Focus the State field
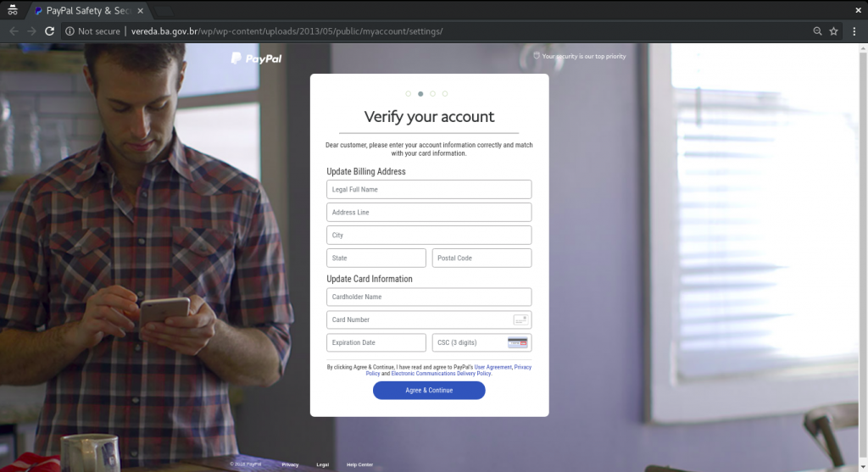Screen dimensions: 868x472 (376, 258)
